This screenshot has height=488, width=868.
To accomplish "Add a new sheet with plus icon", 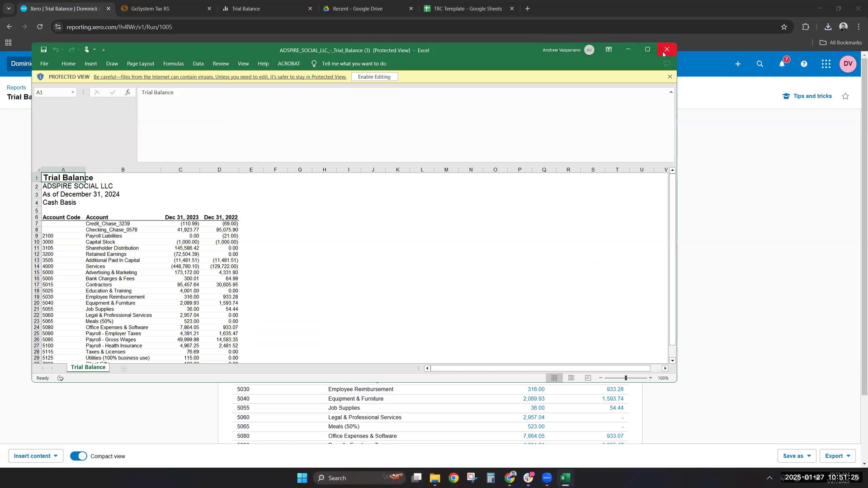I will point(124,368).
